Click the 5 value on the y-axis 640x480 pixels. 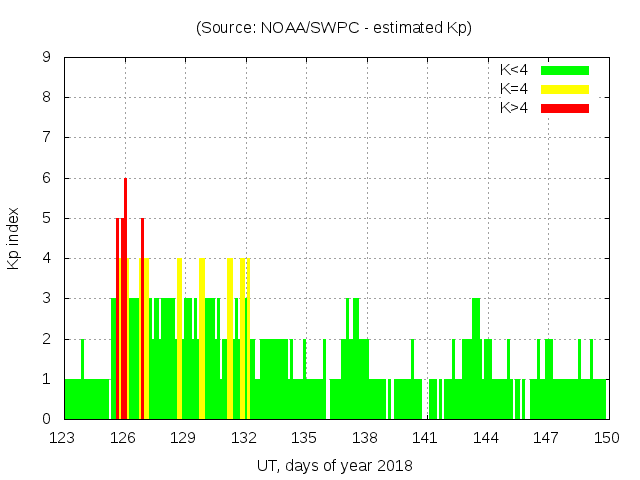pos(47,218)
